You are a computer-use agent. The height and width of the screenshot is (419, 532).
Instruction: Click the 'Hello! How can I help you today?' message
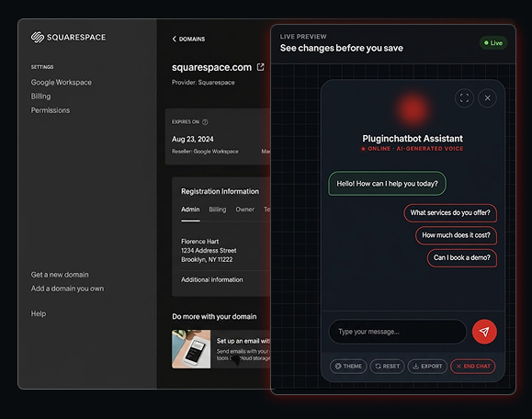[387, 184]
